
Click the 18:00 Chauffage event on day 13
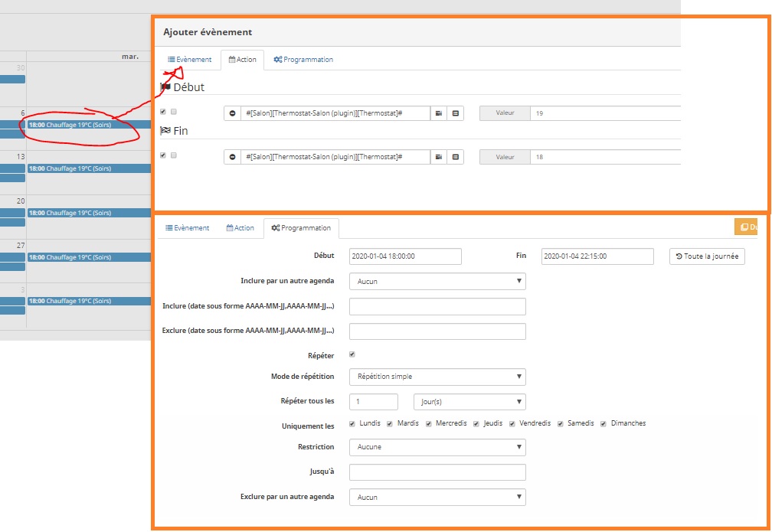click(x=89, y=168)
